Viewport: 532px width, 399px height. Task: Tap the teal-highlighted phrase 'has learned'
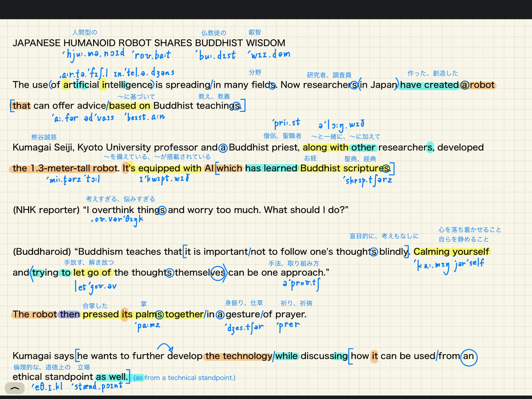pyautogui.click(x=271, y=168)
